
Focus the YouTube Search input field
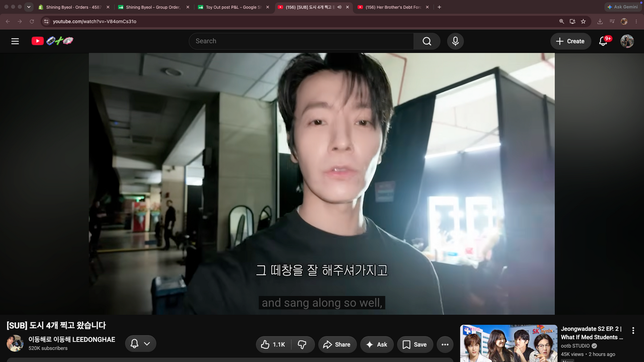point(301,41)
